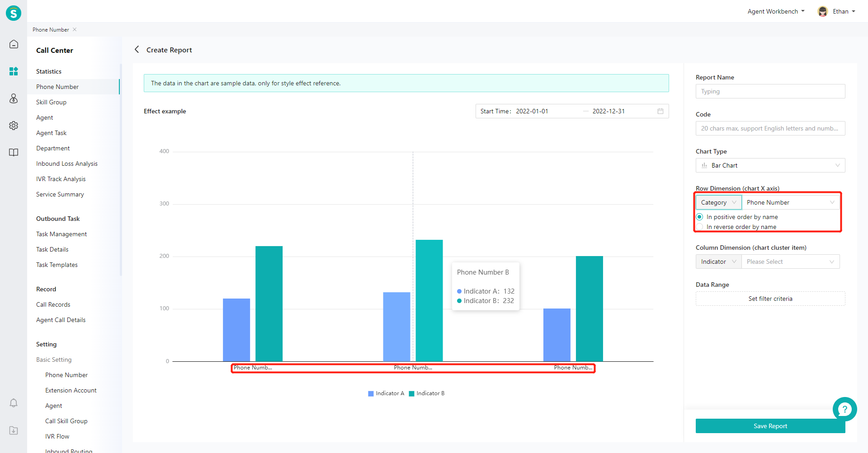Open Phone Number under Statistics
The image size is (868, 453).
73,87
